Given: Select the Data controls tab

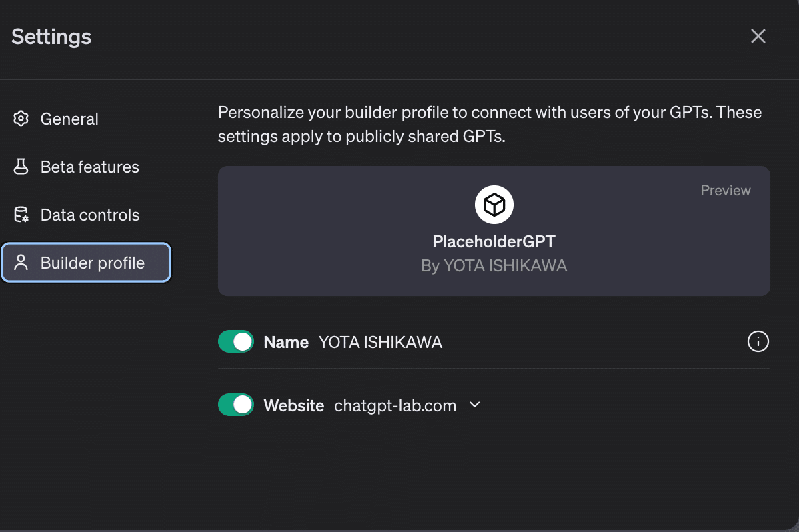Looking at the screenshot, I should coord(89,215).
